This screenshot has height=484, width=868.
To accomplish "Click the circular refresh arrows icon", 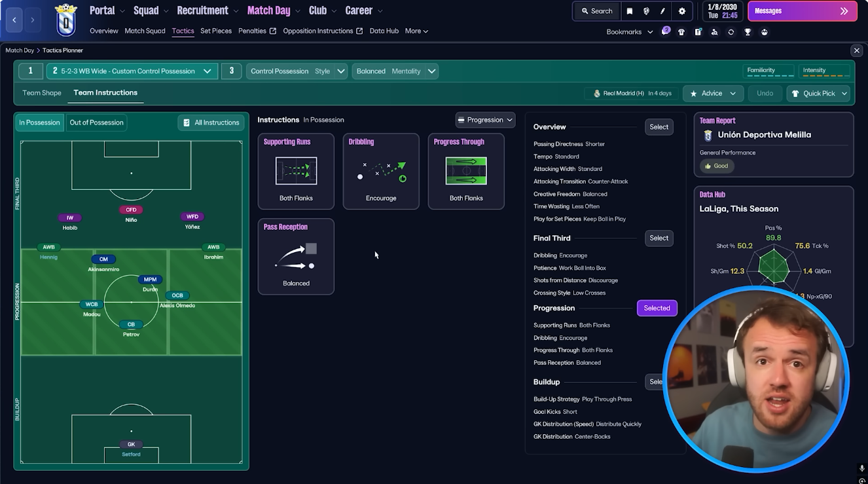I will click(x=731, y=32).
